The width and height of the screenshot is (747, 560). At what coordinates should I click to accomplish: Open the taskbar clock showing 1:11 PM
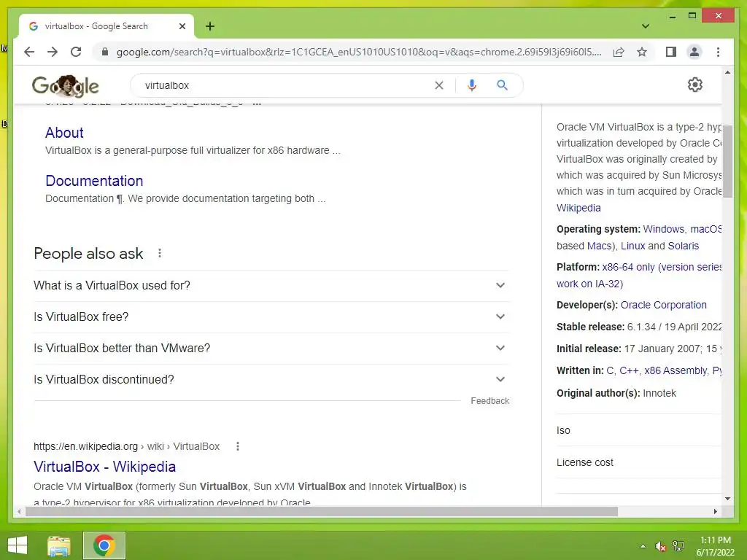tap(716, 546)
